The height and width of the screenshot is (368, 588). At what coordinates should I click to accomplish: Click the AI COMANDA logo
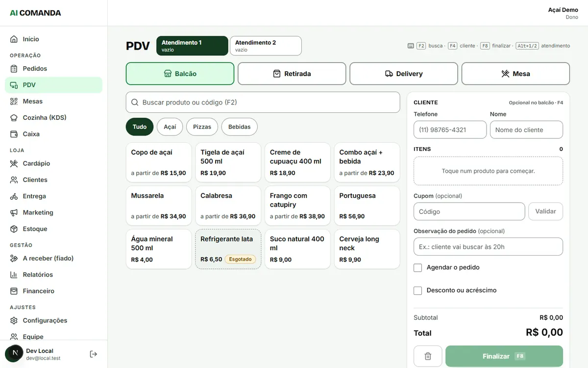(35, 13)
